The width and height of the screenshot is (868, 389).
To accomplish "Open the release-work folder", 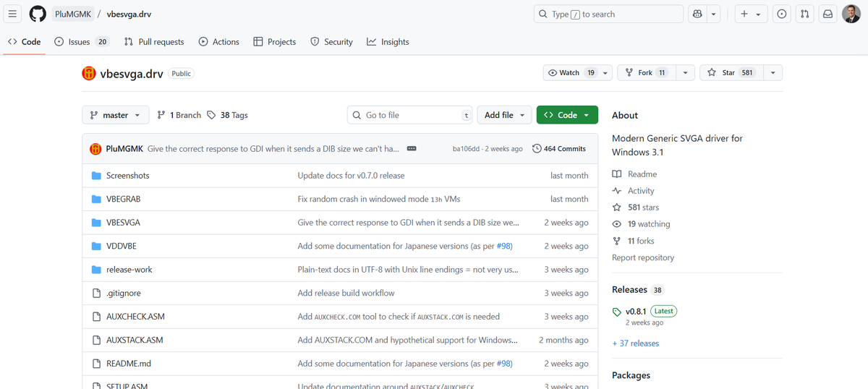I will point(129,270).
